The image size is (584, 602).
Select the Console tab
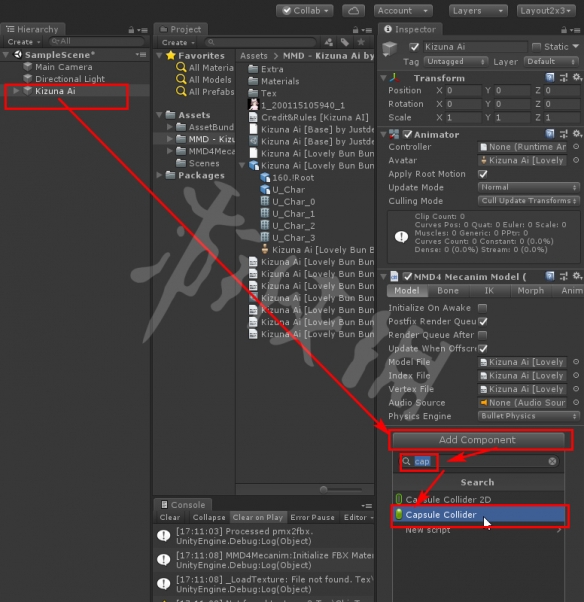click(183, 504)
